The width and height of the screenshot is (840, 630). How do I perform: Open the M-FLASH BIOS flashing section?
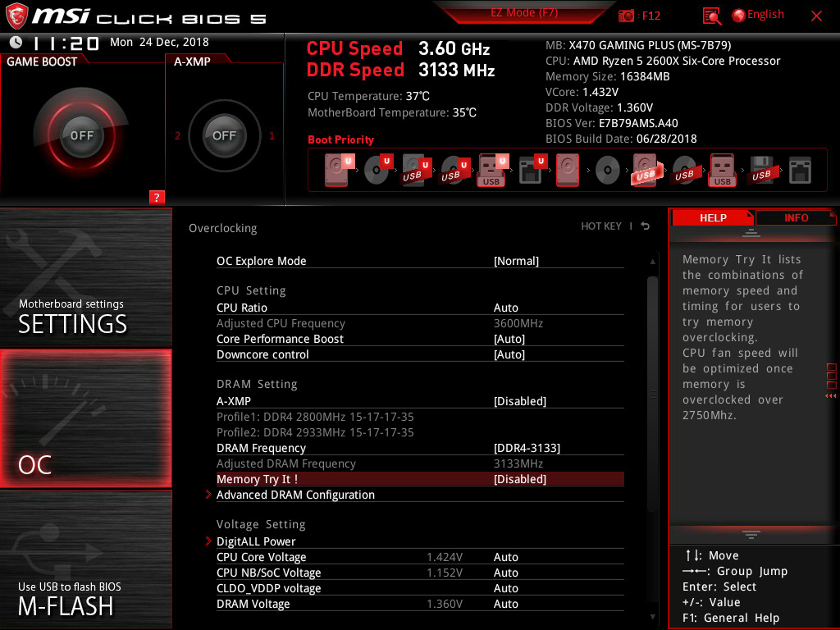[x=85, y=559]
